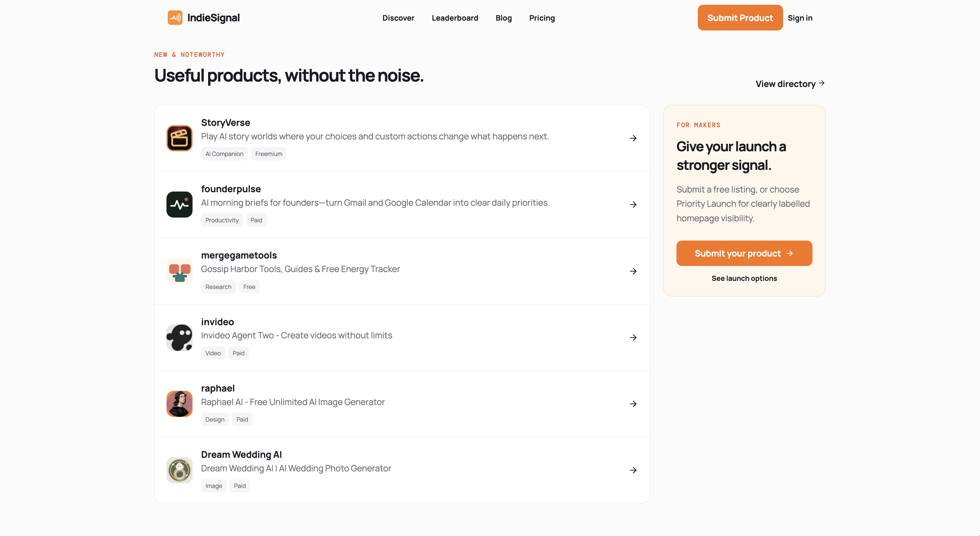980x536 pixels.
Task: Click the arrow on the mergegametools row
Action: click(633, 271)
